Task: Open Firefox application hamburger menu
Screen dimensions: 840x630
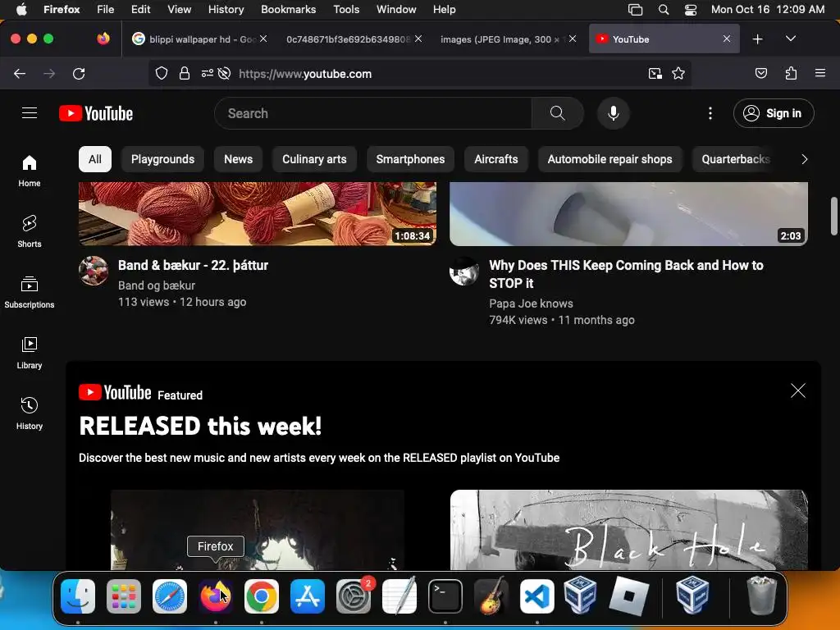Action: pyautogui.click(x=820, y=73)
